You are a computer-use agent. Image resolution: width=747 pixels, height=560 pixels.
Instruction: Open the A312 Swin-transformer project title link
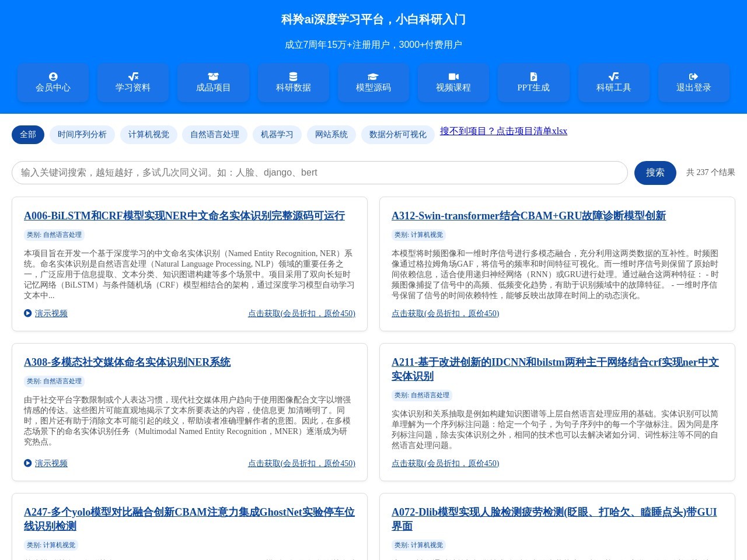tap(529, 216)
